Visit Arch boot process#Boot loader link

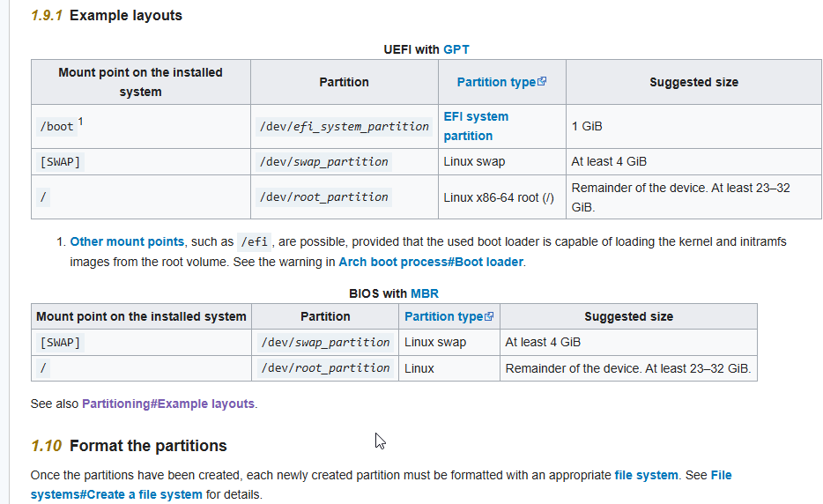tap(431, 262)
